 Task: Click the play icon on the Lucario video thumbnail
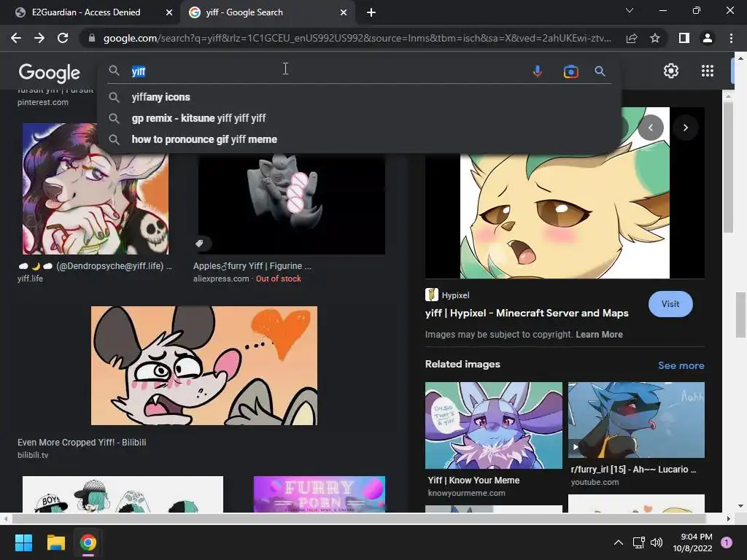(x=576, y=447)
